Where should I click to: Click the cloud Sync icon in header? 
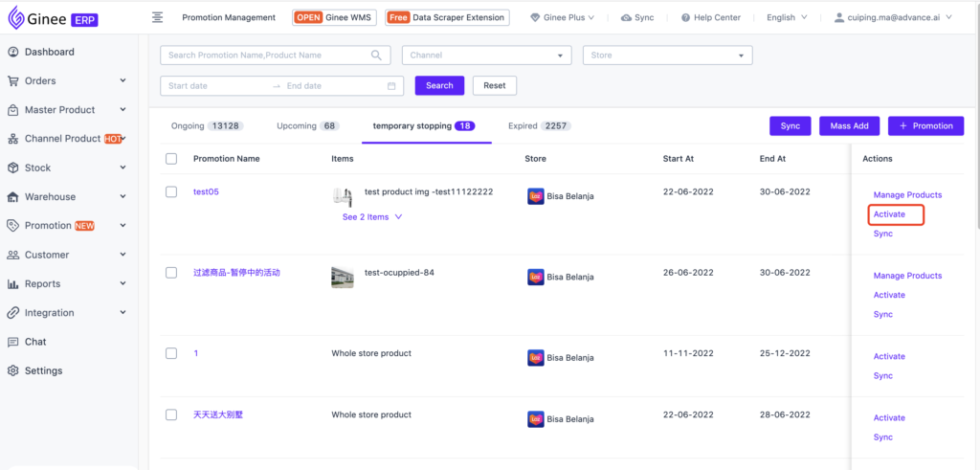[x=626, y=17]
